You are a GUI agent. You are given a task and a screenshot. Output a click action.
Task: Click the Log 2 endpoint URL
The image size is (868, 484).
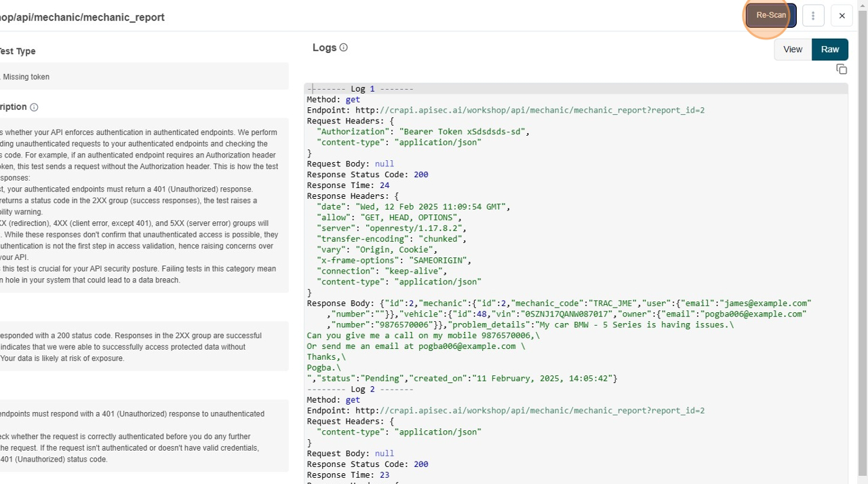(x=541, y=411)
